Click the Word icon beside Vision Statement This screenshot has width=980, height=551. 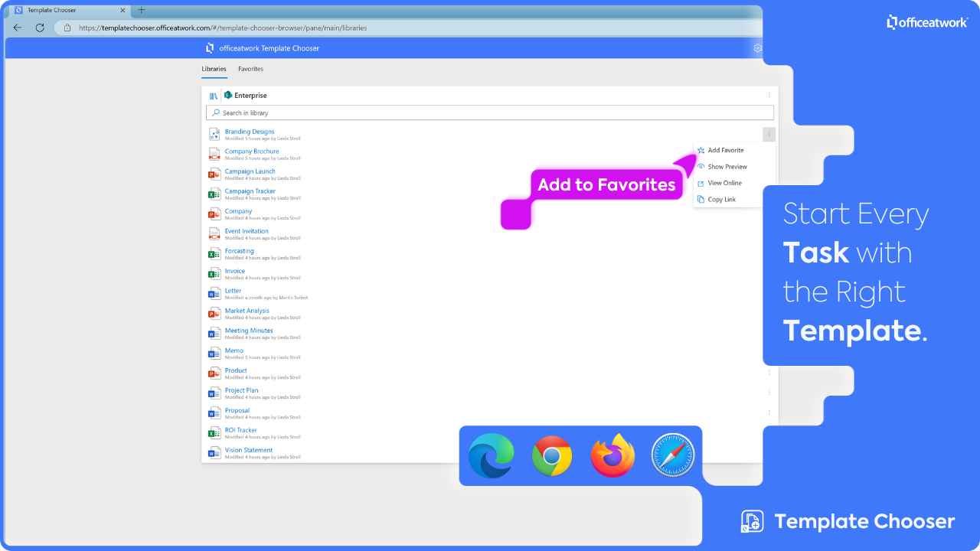pos(214,453)
